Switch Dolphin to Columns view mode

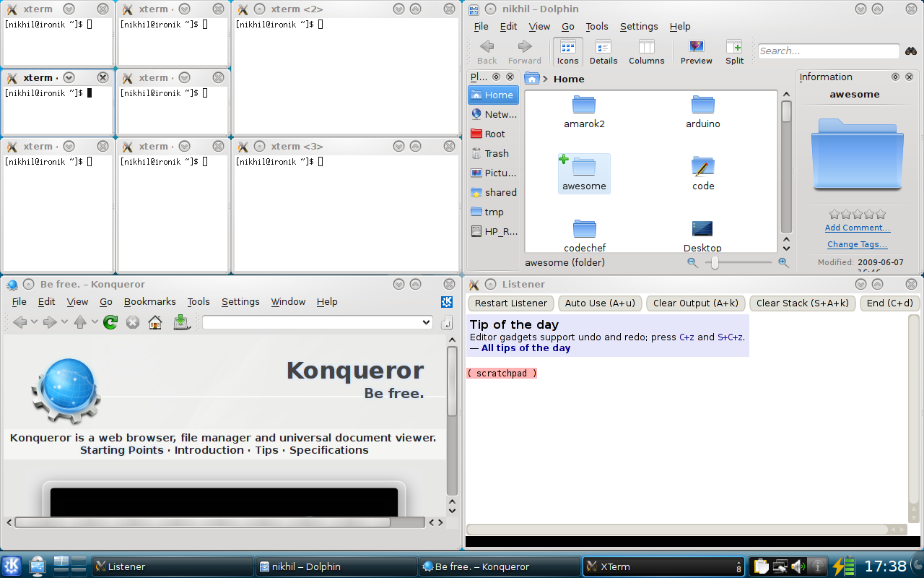[x=647, y=52]
